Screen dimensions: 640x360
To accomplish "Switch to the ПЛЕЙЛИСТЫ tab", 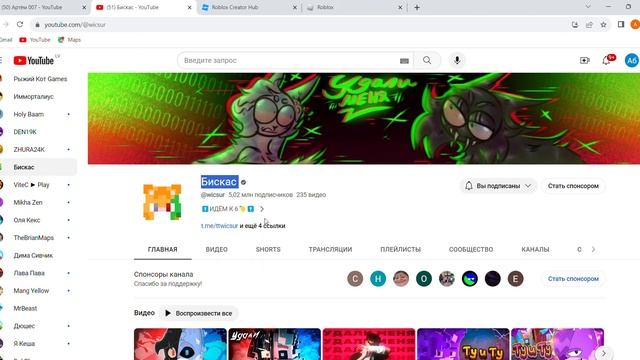I will (x=400, y=249).
